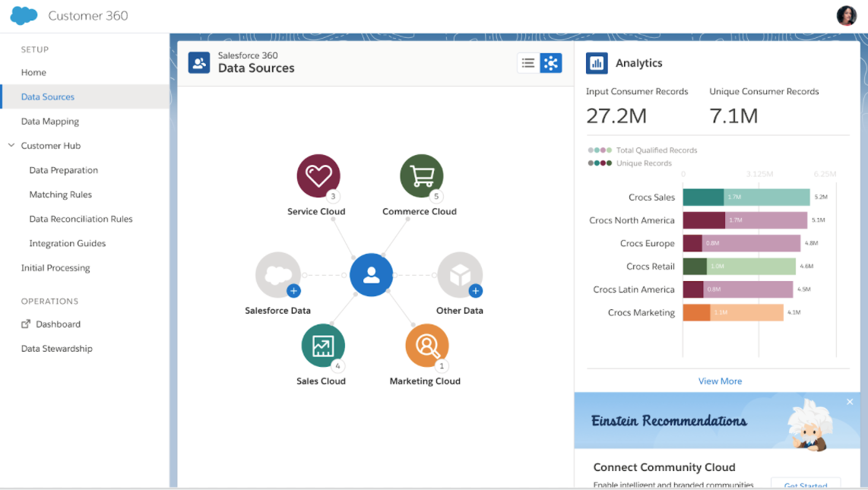
Task: Select the Marketing Cloud magnifier node
Action: (x=426, y=344)
